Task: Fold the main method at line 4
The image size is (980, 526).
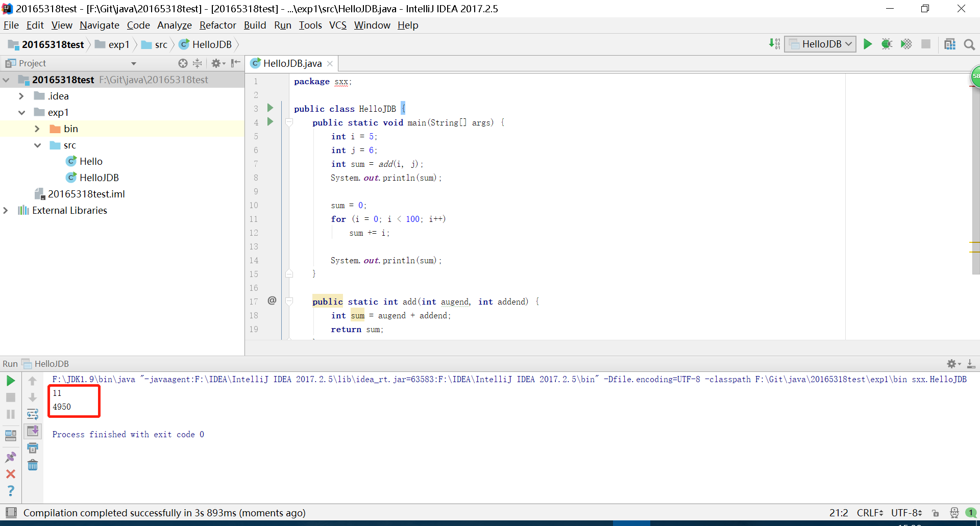Action: [289, 122]
